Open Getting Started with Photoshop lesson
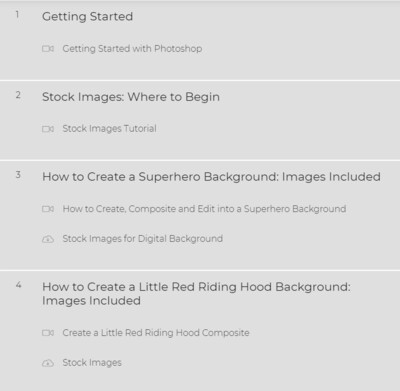The width and height of the screenshot is (400, 391). (132, 49)
